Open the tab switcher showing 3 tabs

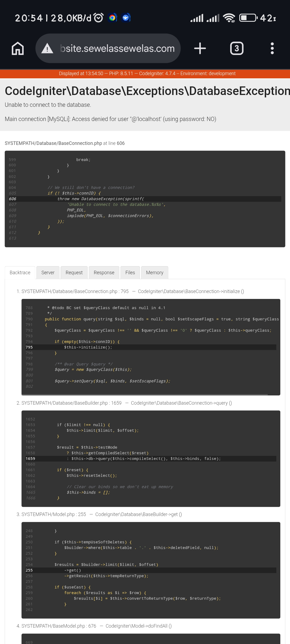(237, 49)
